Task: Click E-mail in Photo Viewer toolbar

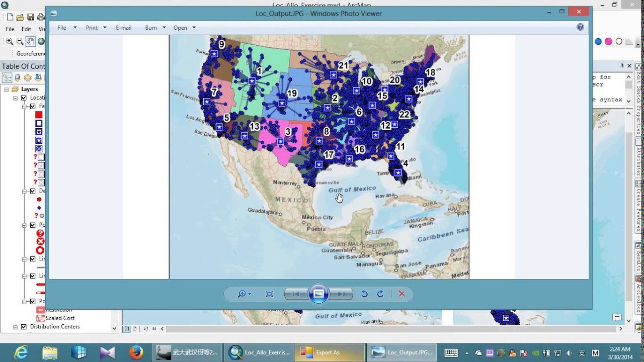Action: (124, 28)
